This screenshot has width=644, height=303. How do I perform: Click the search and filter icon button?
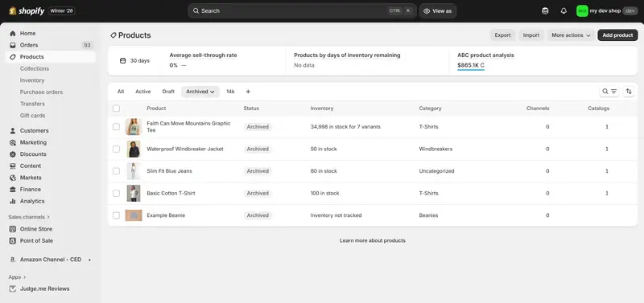609,92
